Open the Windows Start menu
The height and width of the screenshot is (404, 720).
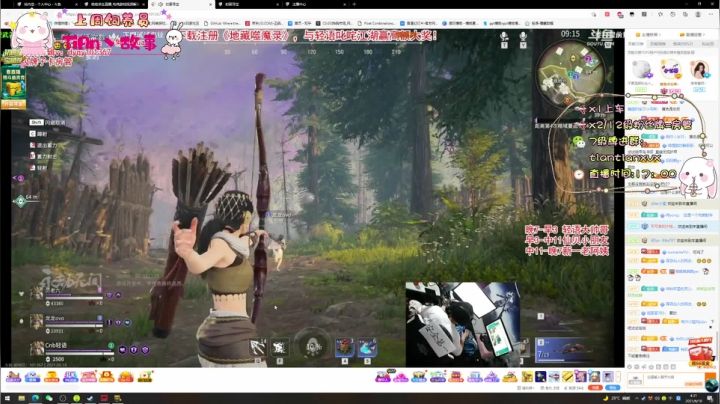pyautogui.click(x=7, y=398)
